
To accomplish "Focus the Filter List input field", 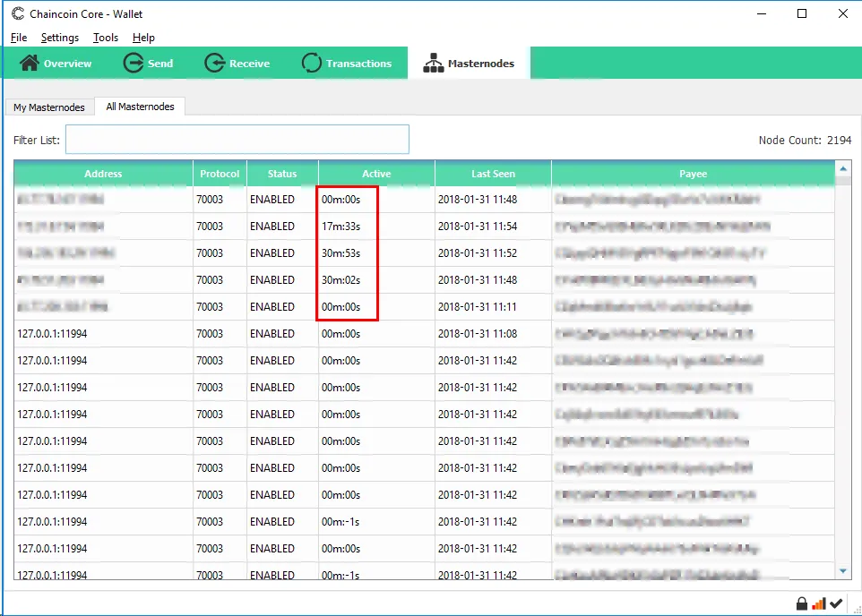I will point(237,140).
